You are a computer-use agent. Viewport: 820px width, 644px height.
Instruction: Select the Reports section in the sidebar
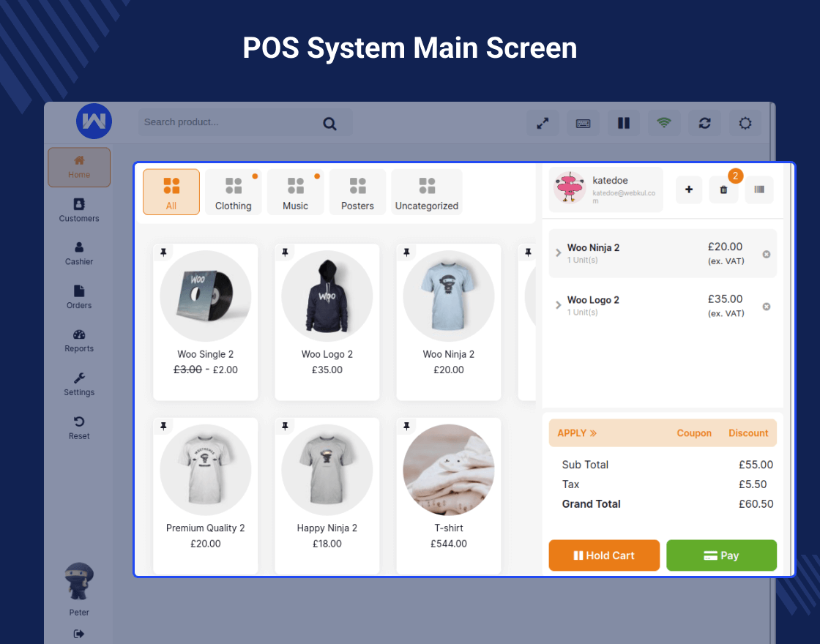[x=78, y=341]
